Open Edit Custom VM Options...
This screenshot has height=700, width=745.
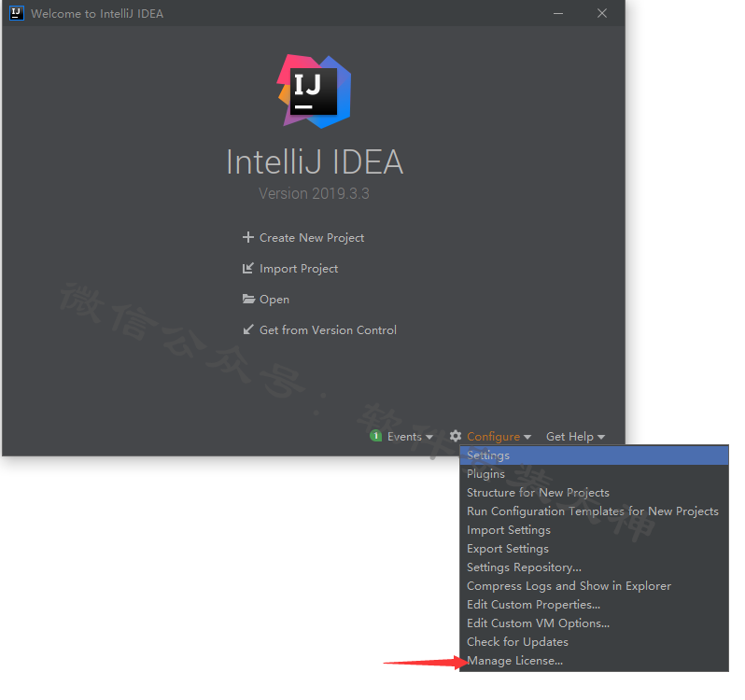pyautogui.click(x=594, y=623)
